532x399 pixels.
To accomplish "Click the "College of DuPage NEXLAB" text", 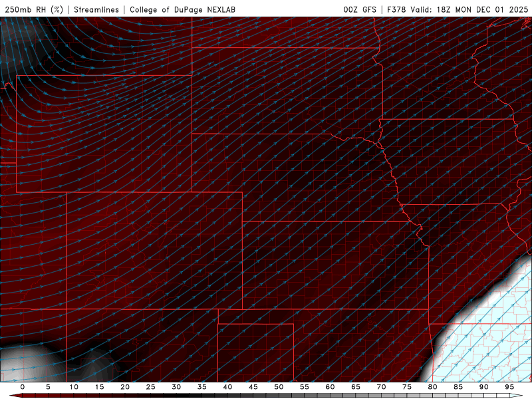I will tap(182, 9).
